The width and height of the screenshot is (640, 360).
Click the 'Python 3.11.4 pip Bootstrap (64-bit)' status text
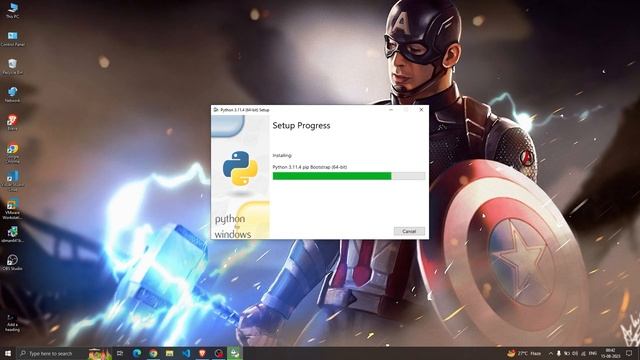tap(310, 167)
